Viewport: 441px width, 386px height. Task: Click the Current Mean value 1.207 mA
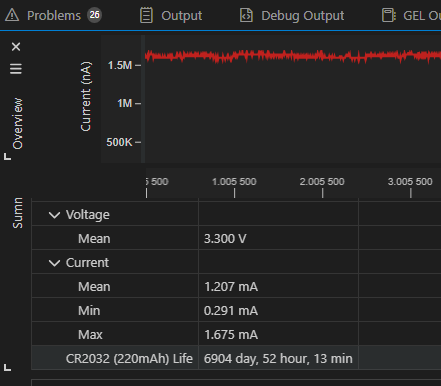coord(231,287)
